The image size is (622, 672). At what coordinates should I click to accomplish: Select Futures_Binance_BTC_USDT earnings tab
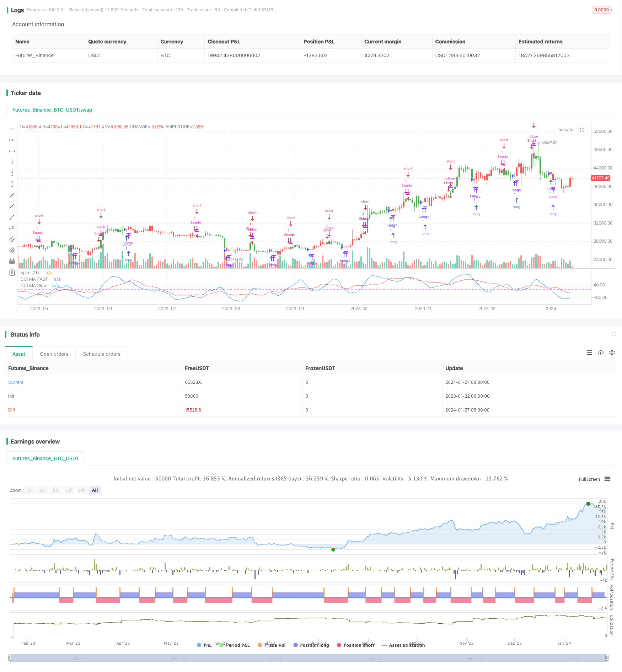click(x=45, y=458)
